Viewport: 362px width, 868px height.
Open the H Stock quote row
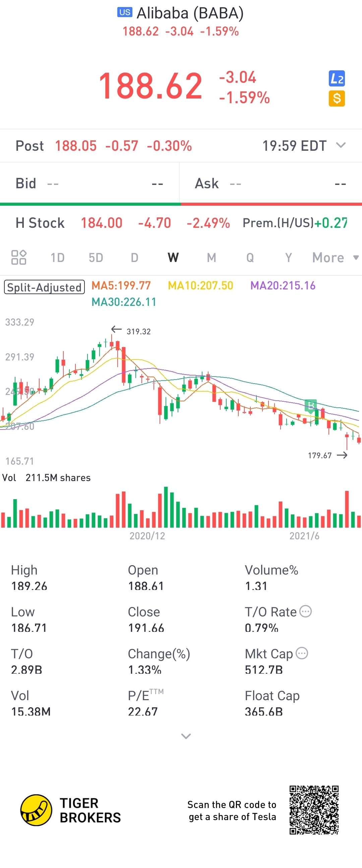[181, 223]
